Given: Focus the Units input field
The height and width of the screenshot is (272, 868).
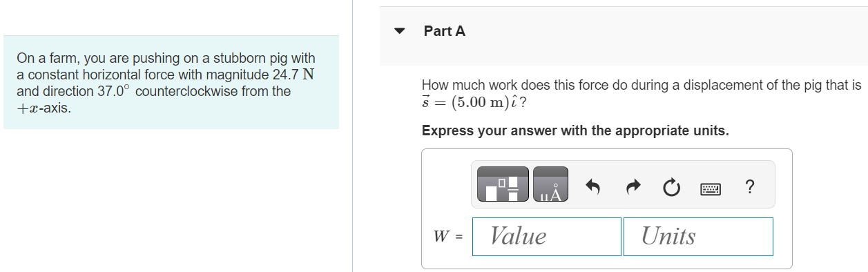Looking at the screenshot, I should tap(698, 237).
